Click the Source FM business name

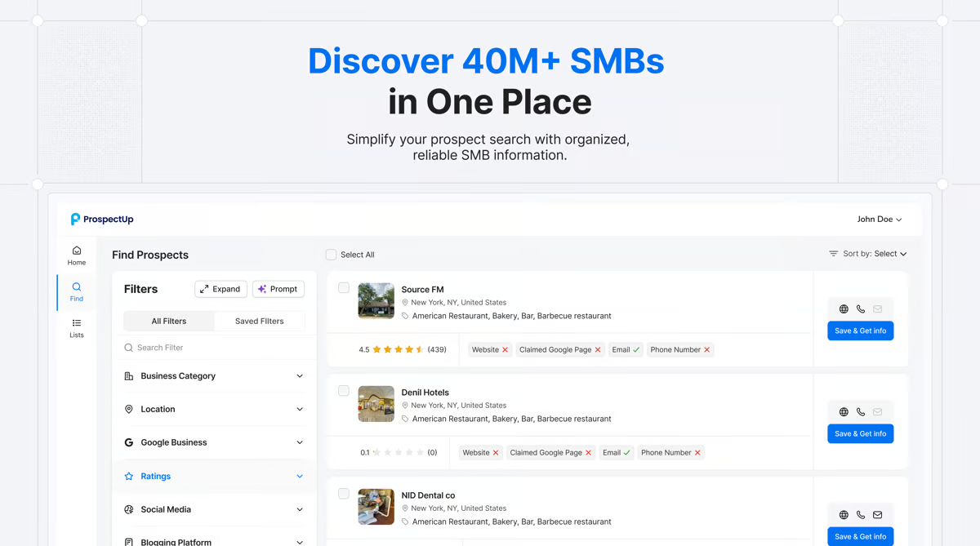click(x=423, y=290)
